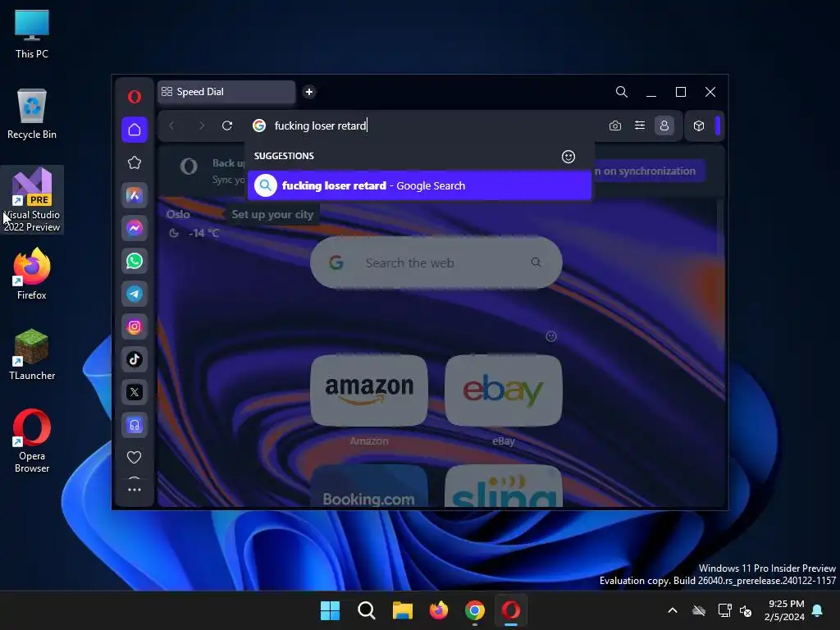Open the Home button in Opera sidebar

[x=135, y=130]
